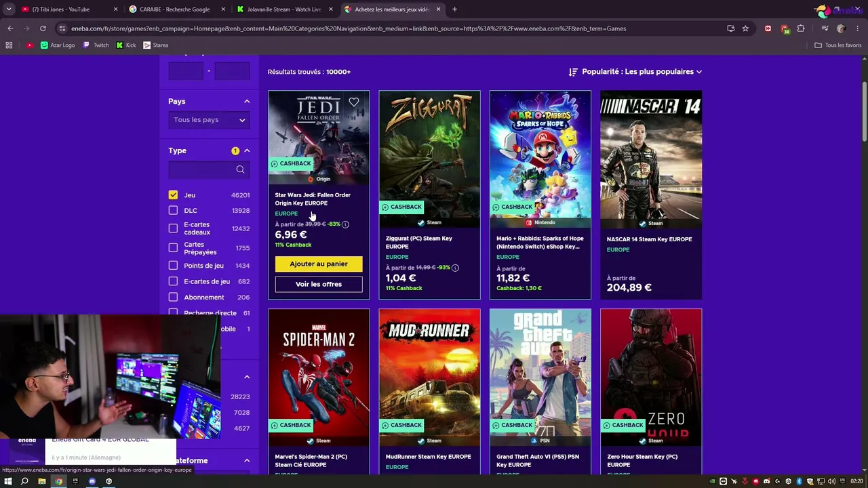The width and height of the screenshot is (868, 488).
Task: Open Epic Games Launcher from the taskbar
Action: click(x=75, y=481)
